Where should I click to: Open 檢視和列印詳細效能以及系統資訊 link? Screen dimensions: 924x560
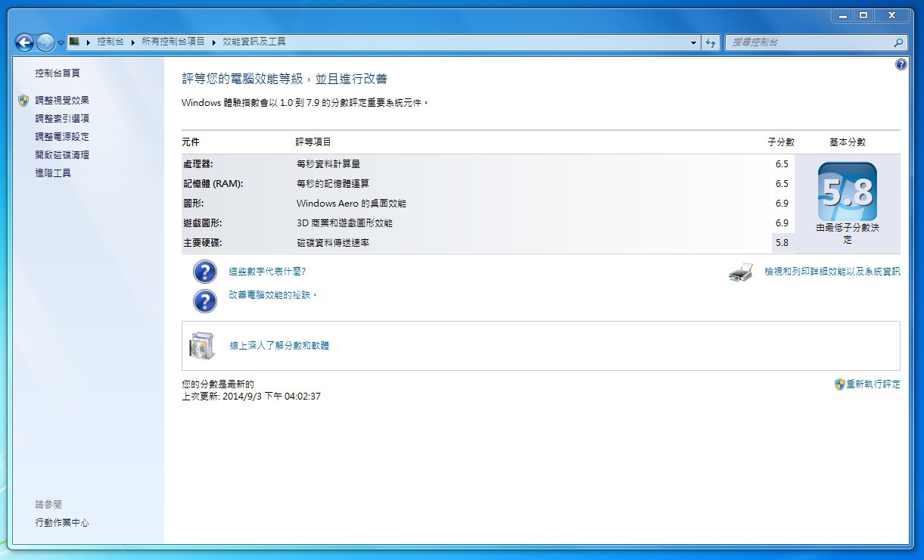coord(832,272)
